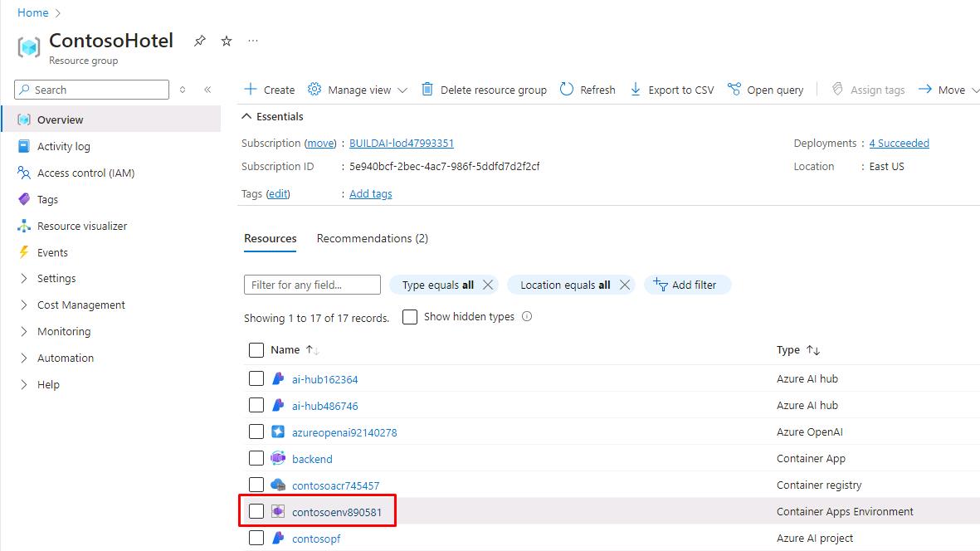Click the Move arrow icon
980x551 pixels.
coord(925,90)
